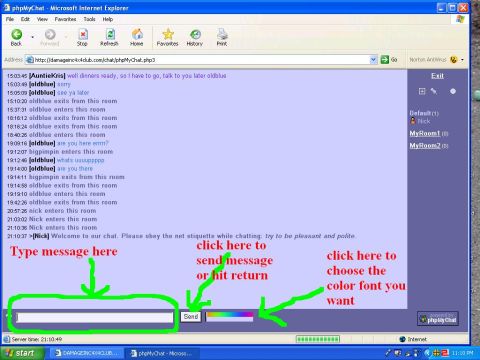Open the View menu
This screenshot has height=360, width=480.
coord(42,19)
